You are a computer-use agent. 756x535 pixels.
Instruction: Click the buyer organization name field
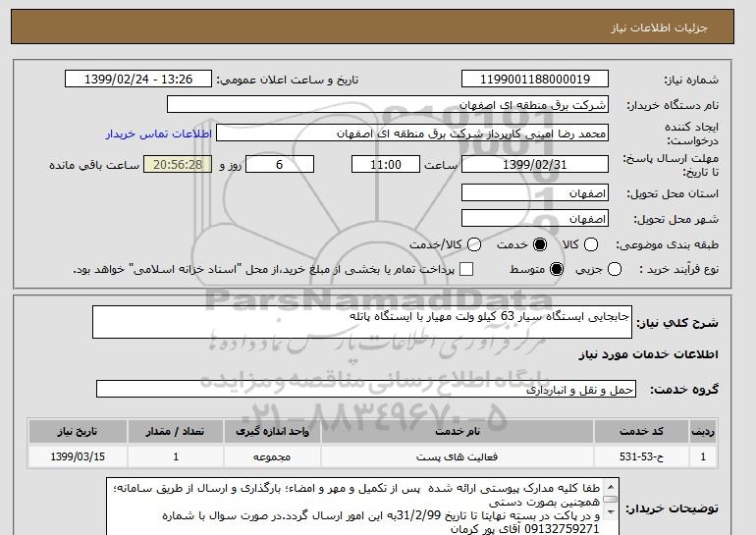(388, 105)
